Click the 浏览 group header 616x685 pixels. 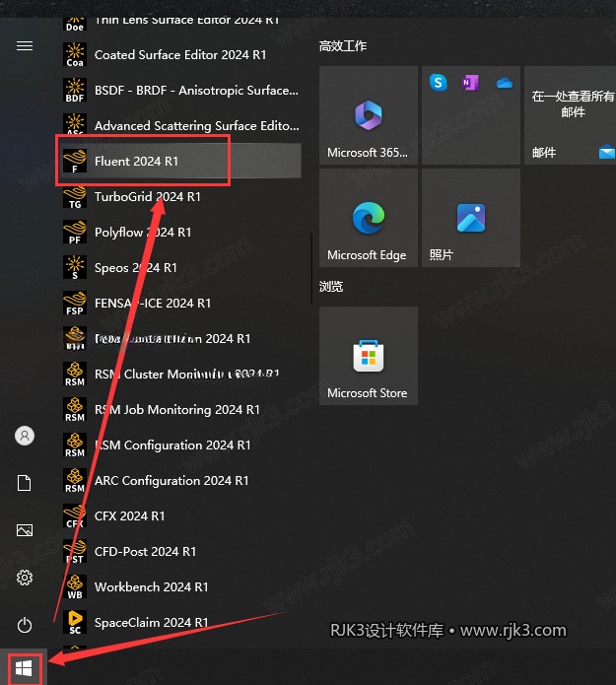click(x=331, y=286)
